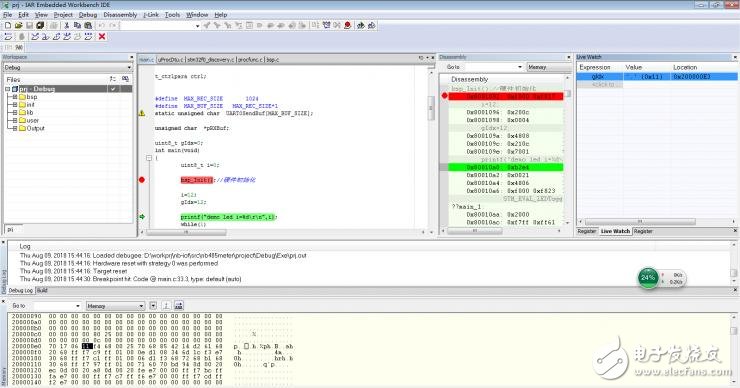Click the Step Over debug icon
Screen dimensions: 740x388
pyautogui.click(x=35, y=36)
